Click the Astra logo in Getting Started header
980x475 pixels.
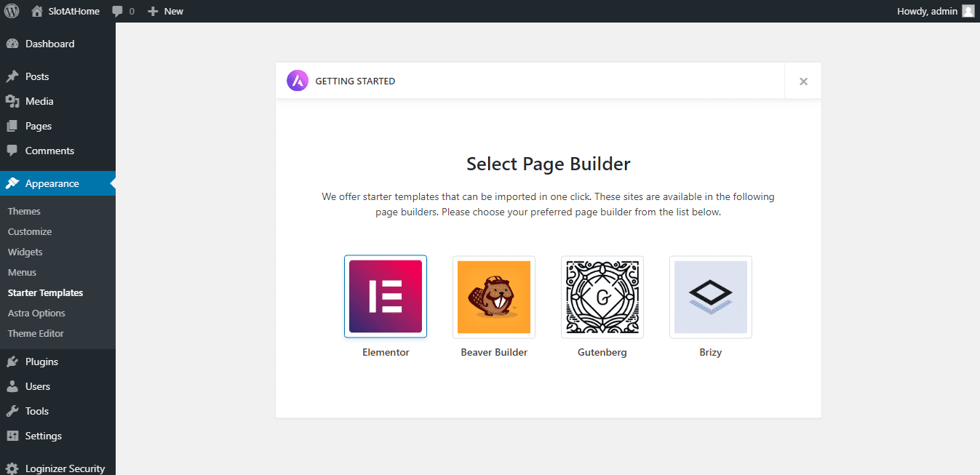click(x=298, y=81)
